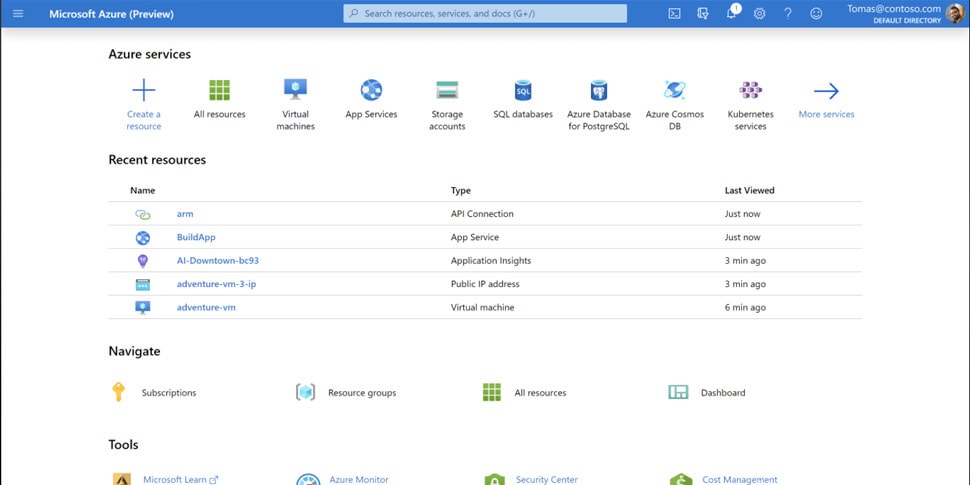Click the API Connection icon beside arm

point(143,215)
